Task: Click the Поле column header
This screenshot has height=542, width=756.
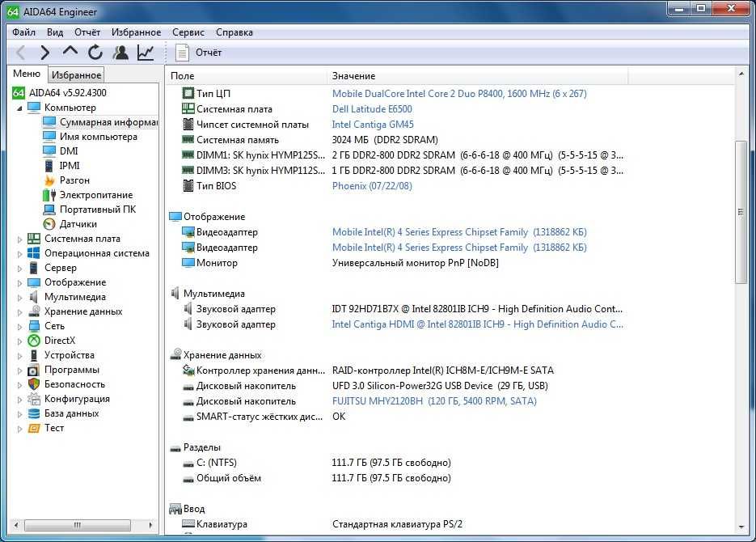Action: (x=247, y=76)
